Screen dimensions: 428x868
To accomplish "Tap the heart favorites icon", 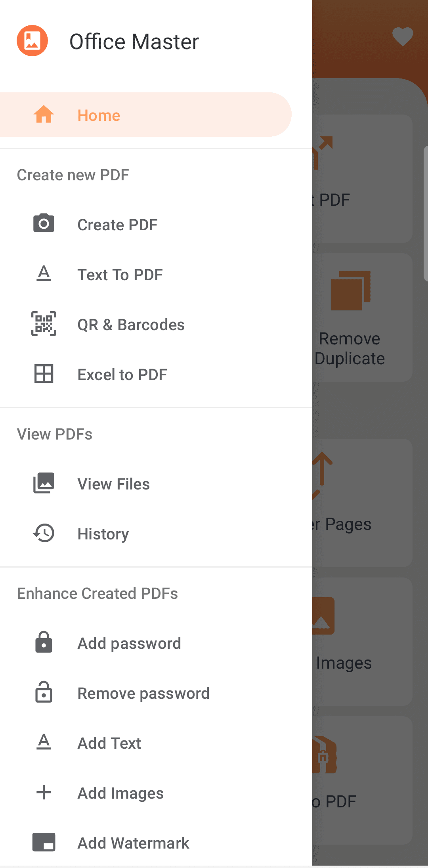I will click(403, 36).
